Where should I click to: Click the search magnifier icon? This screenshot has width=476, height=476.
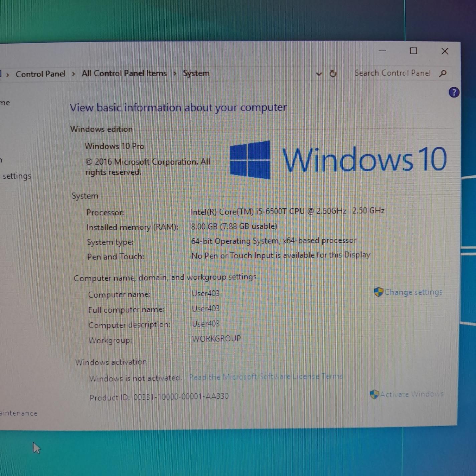coord(443,73)
